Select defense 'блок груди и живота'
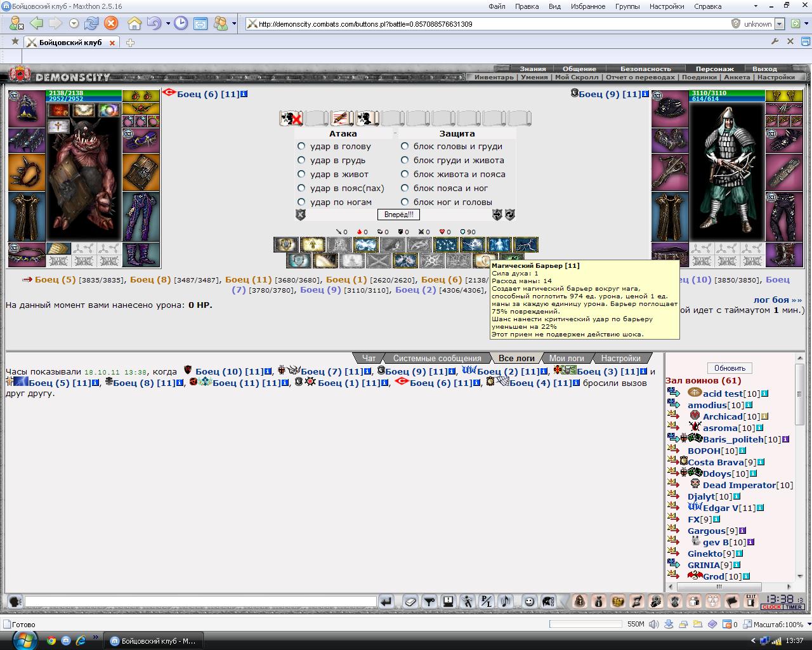Image resolution: width=812 pixels, height=650 pixels. pyautogui.click(x=405, y=160)
